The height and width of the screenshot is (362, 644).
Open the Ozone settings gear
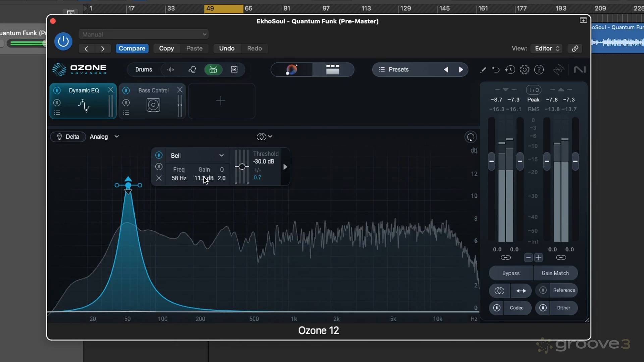coord(524,70)
